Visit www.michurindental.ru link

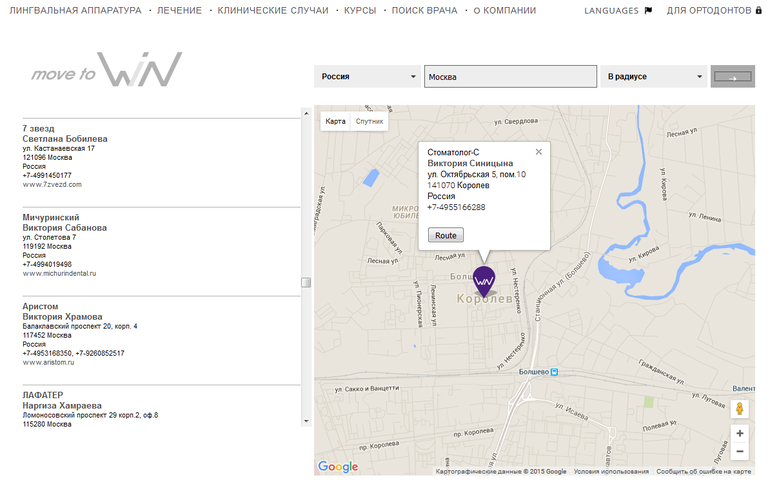[x=59, y=274]
